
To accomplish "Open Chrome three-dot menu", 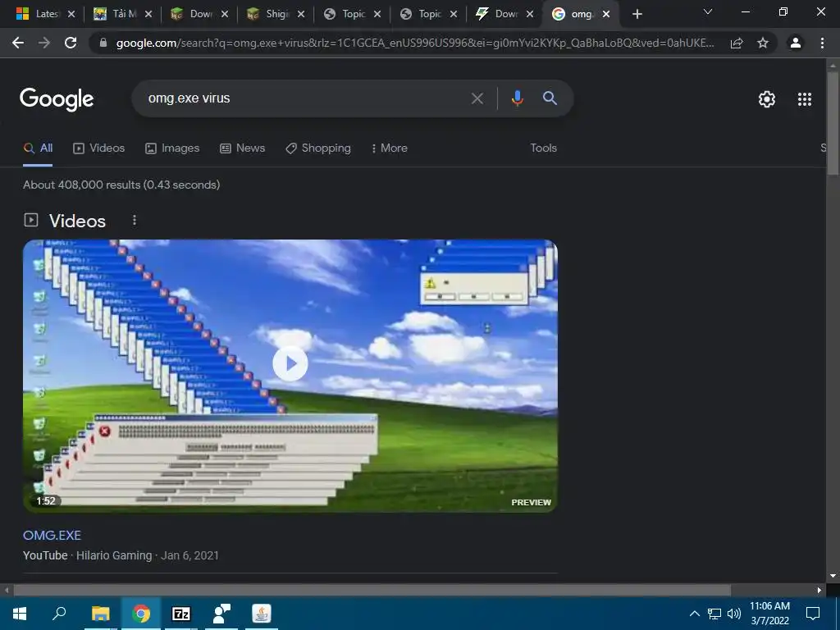I will pos(822,43).
